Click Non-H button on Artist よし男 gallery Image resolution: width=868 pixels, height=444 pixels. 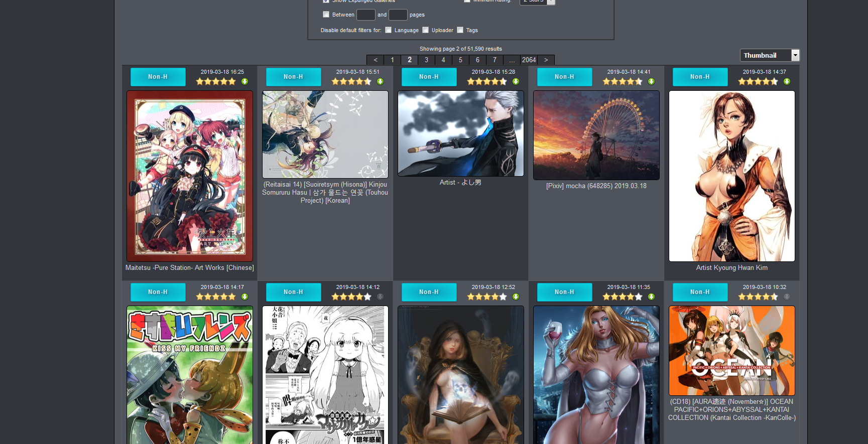pos(429,77)
